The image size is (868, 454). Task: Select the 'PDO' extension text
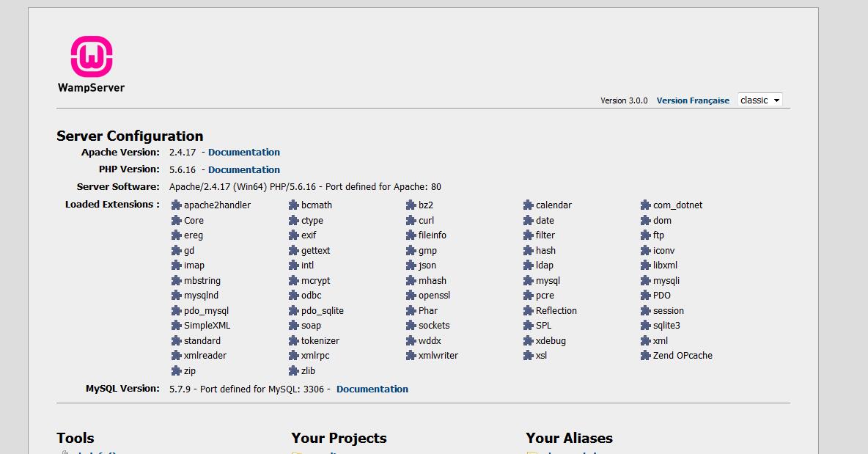coord(662,296)
